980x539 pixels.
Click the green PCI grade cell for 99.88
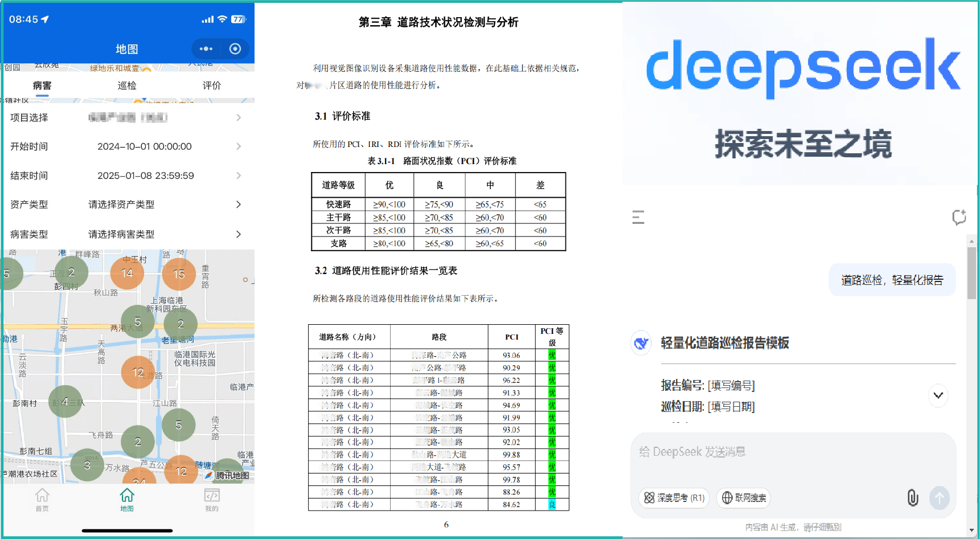click(x=552, y=455)
